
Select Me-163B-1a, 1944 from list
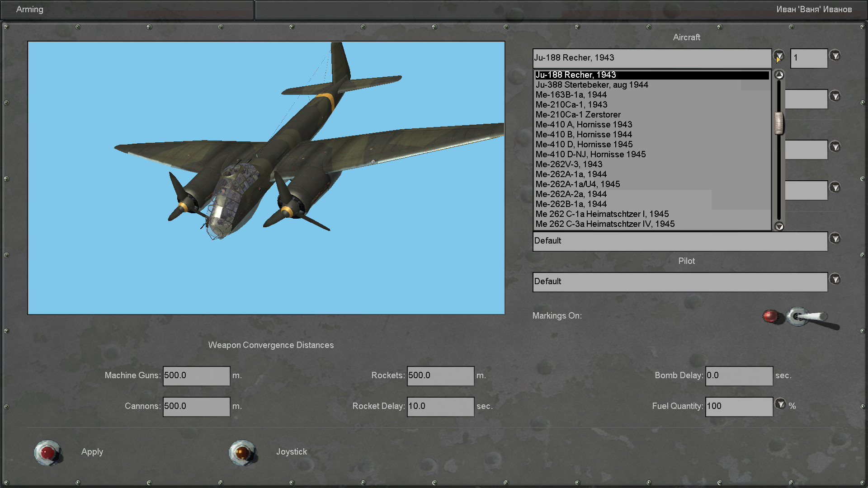[571, 95]
